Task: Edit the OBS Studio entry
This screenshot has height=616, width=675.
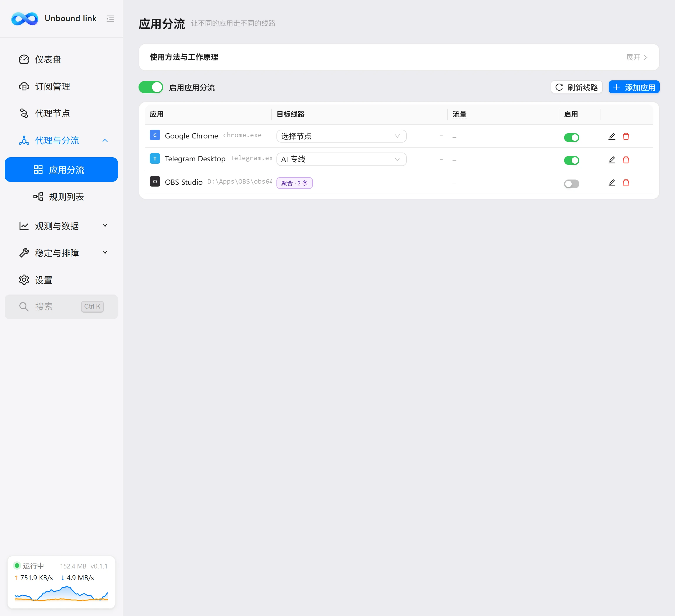Action: tap(612, 183)
